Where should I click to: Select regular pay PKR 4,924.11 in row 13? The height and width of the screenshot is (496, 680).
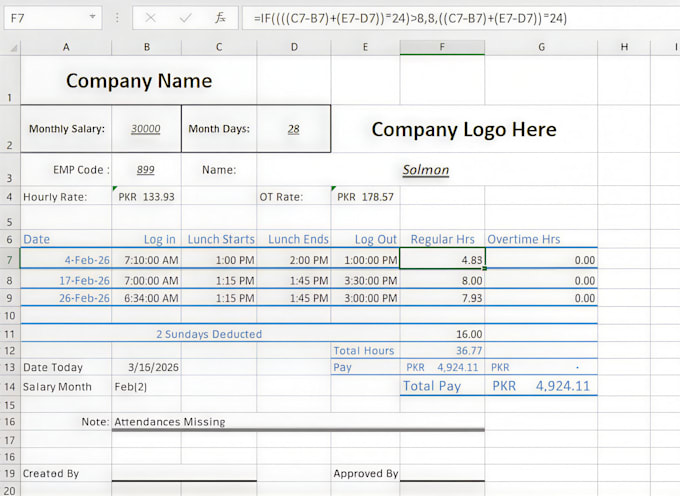[442, 367]
